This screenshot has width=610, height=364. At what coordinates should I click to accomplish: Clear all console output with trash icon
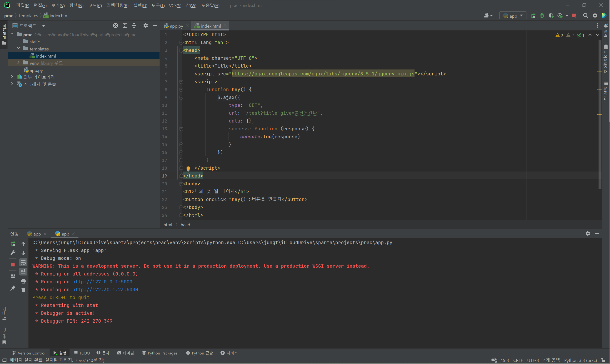[x=23, y=290]
